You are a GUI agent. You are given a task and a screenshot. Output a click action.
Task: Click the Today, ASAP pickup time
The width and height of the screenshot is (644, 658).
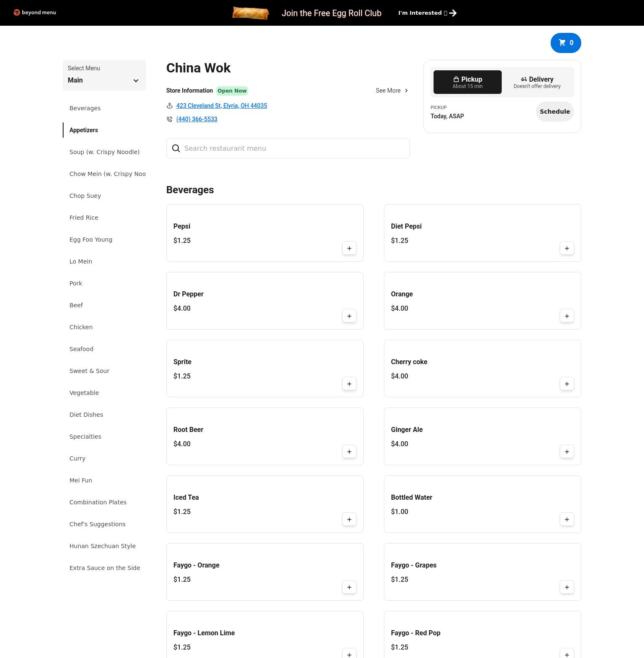coord(447,116)
